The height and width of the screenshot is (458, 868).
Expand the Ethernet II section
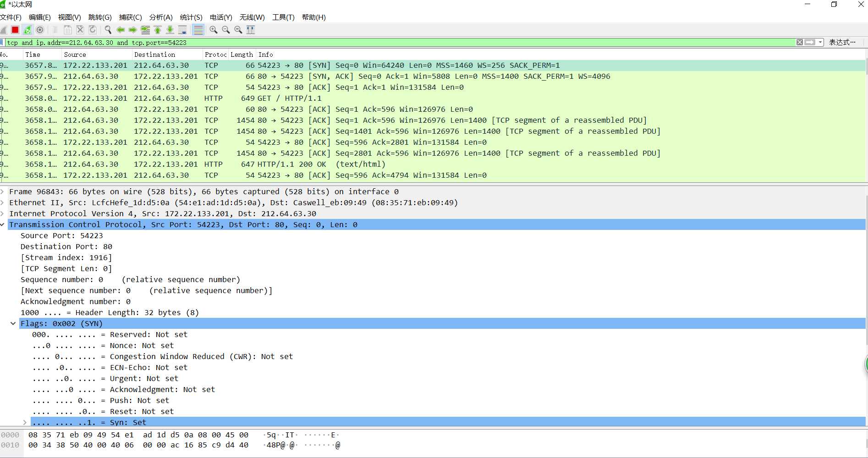[x=3, y=202]
